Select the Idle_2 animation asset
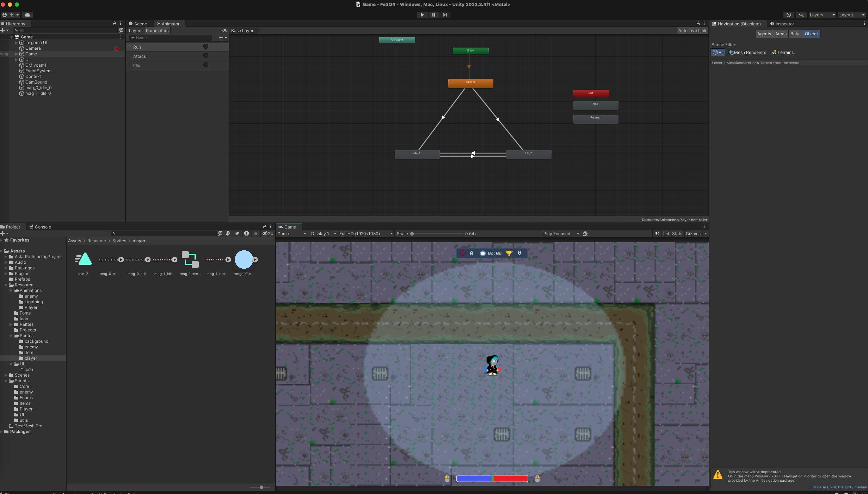 pyautogui.click(x=83, y=263)
